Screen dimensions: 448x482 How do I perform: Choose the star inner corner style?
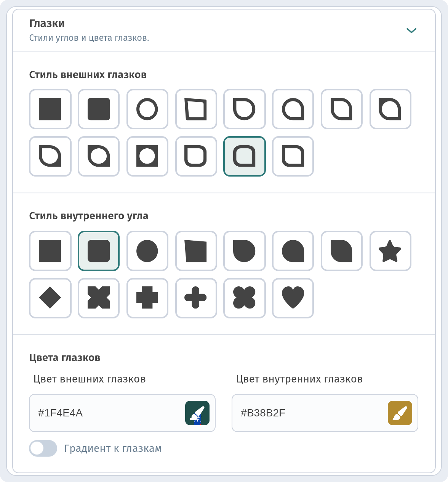click(390, 251)
